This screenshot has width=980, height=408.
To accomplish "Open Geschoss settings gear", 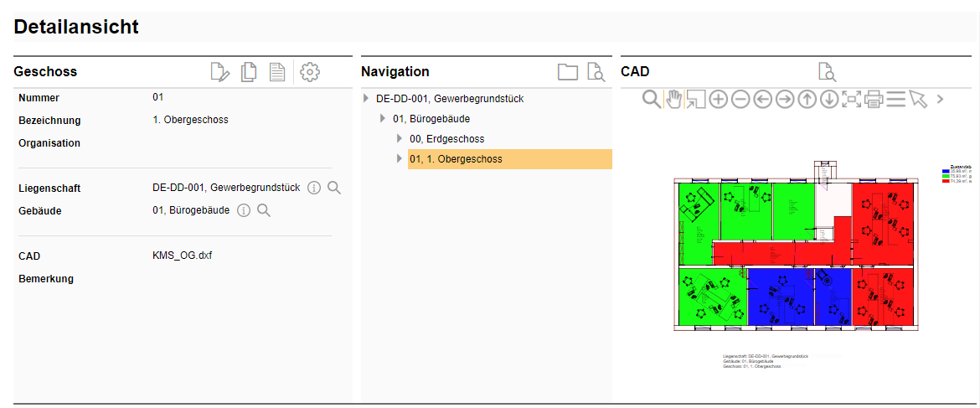I will coord(310,72).
